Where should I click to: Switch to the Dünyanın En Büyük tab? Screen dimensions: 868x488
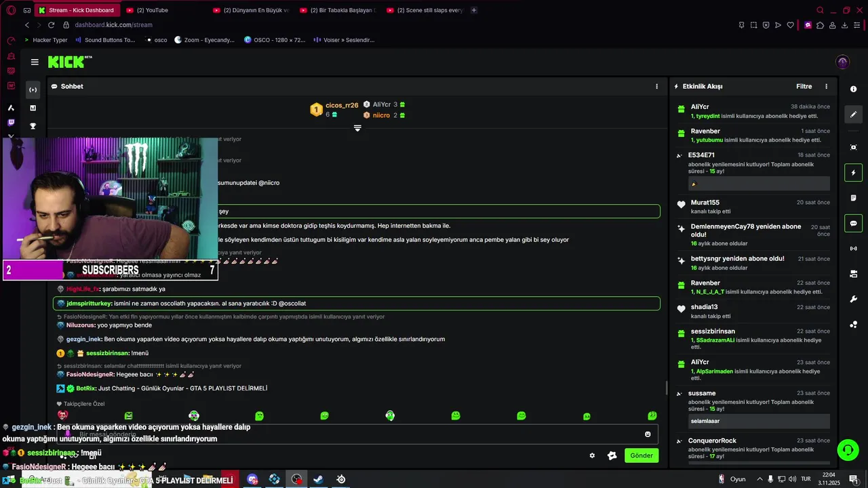click(251, 10)
